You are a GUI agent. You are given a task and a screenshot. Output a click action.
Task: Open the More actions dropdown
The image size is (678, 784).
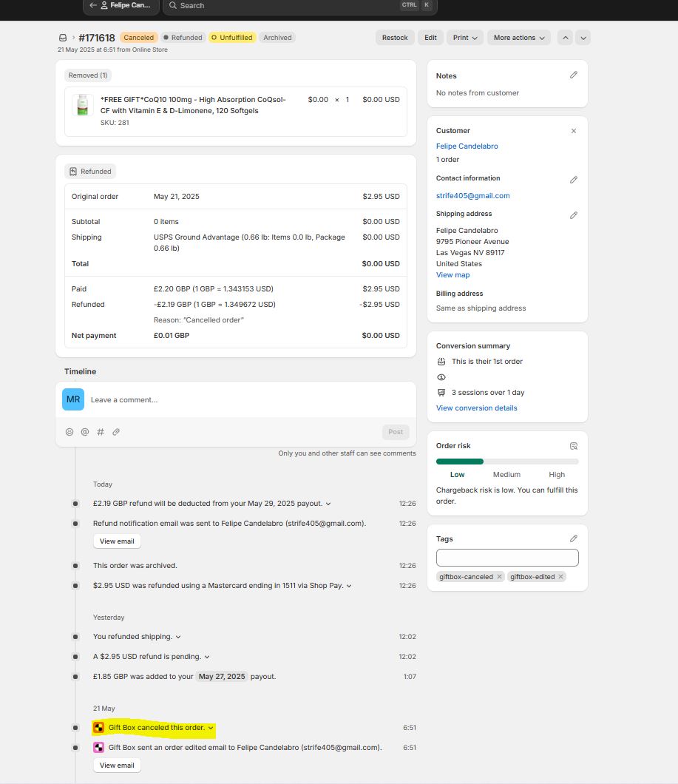[x=519, y=38]
